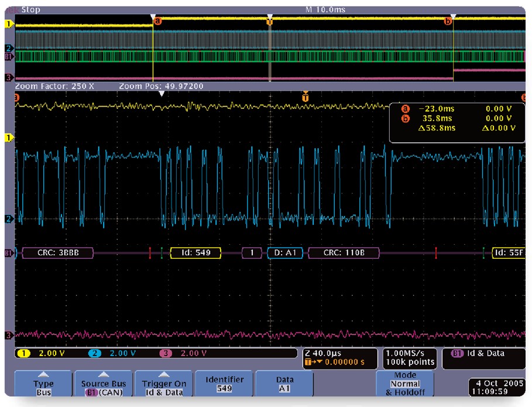This screenshot has width=532, height=407.
Task: Click cursor b marker in overview waveform
Action: [448, 21]
